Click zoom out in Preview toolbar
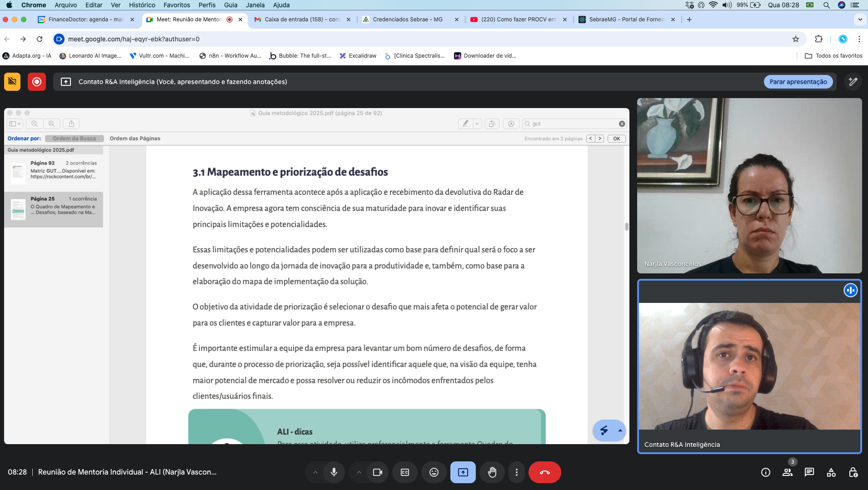The width and height of the screenshot is (868, 490). tap(35, 124)
